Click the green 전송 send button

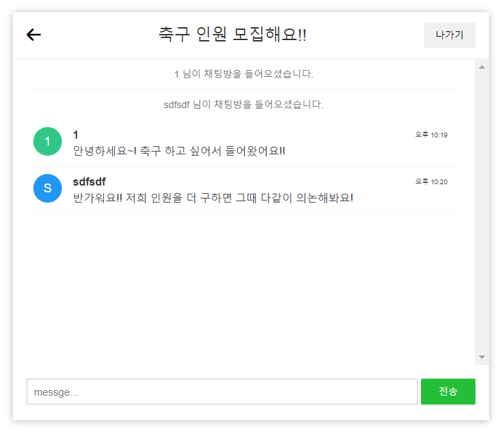tap(448, 392)
